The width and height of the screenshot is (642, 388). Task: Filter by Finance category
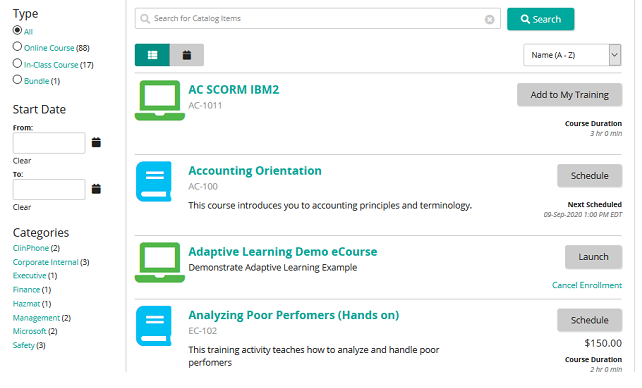click(26, 290)
